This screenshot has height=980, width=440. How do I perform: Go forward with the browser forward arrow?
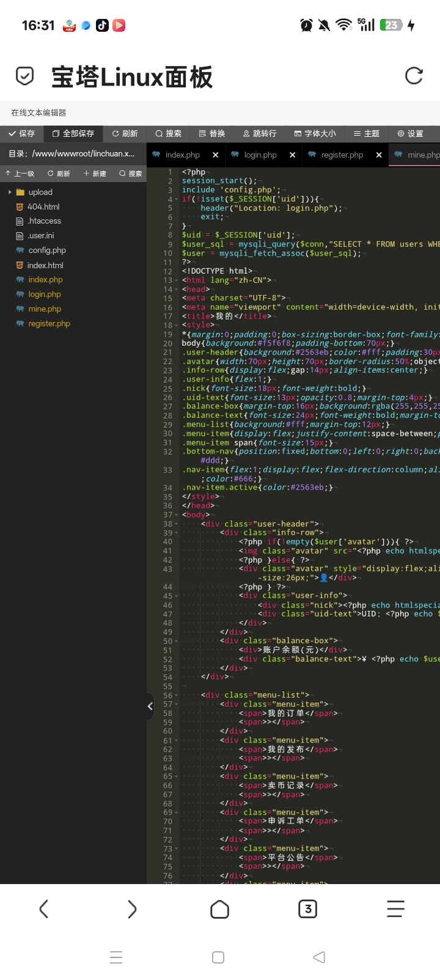132,909
